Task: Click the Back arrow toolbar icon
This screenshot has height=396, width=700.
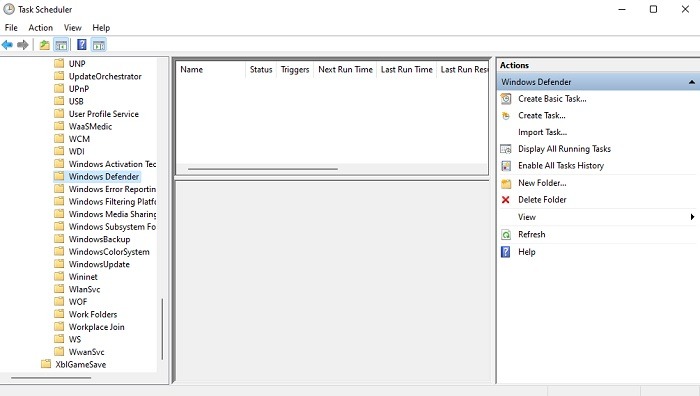Action: coord(7,45)
